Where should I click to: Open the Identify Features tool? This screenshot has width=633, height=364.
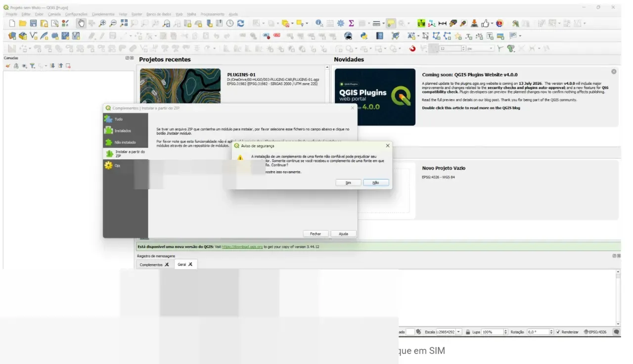click(319, 23)
